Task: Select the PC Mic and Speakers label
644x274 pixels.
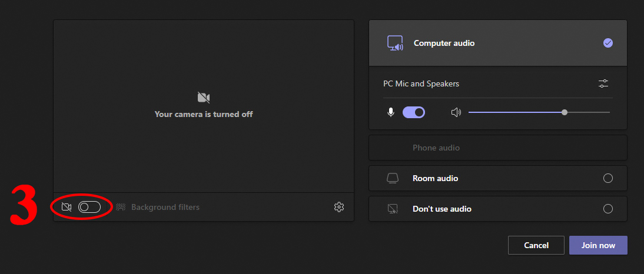Action: [421, 83]
